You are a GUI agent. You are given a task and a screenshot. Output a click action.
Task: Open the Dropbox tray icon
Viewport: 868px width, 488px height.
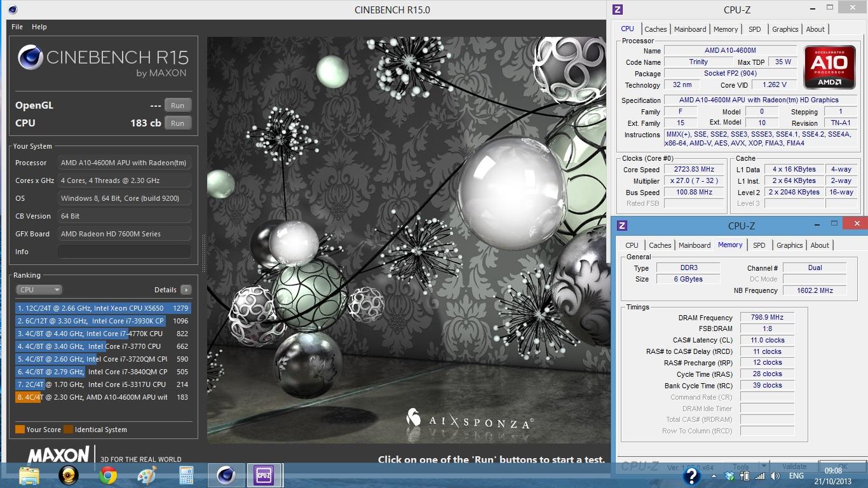tap(729, 476)
